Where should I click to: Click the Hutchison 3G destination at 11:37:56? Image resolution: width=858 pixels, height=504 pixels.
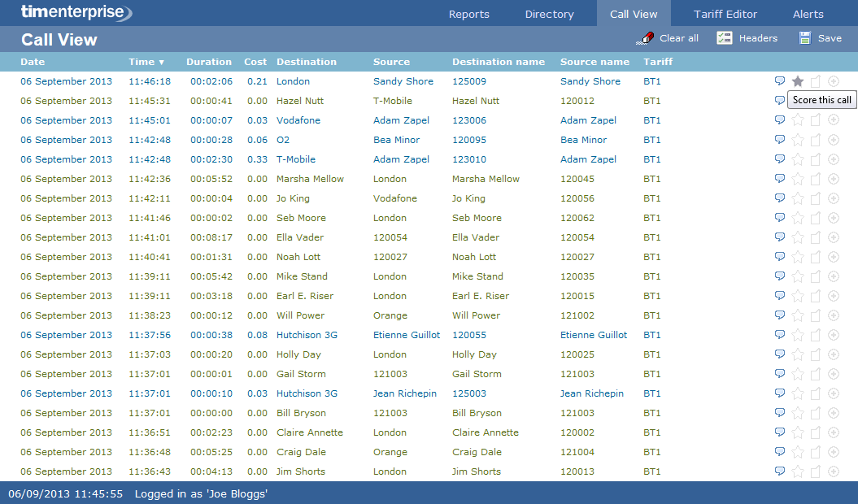tap(307, 335)
